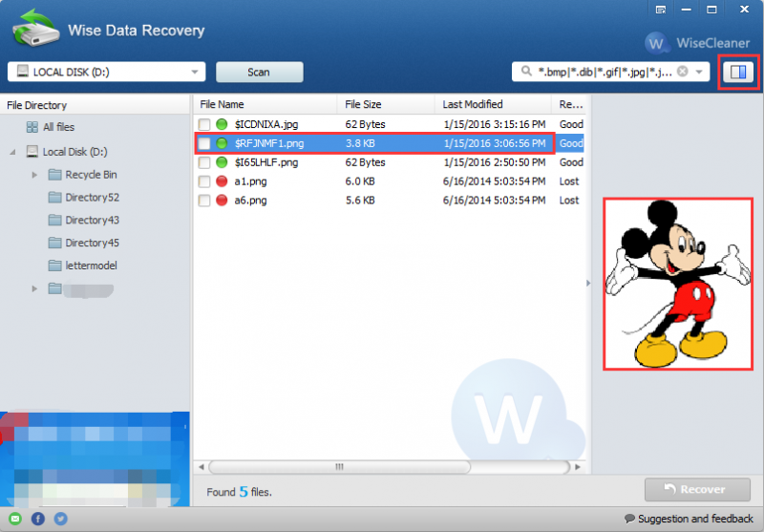Sort by File Size column header

386,104
